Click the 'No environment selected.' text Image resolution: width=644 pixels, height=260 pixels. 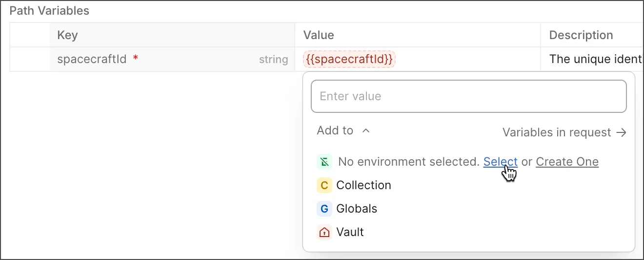coord(409,162)
